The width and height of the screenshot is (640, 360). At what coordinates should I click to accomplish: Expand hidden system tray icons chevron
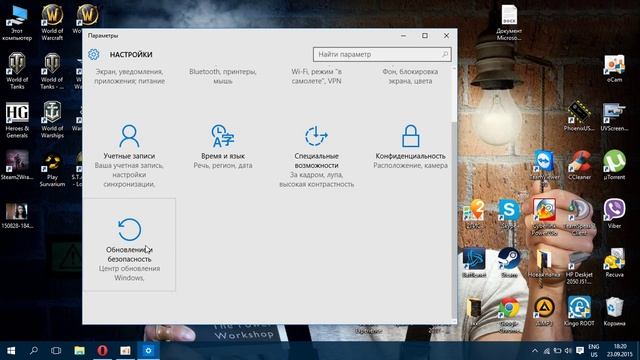[x=535, y=351]
